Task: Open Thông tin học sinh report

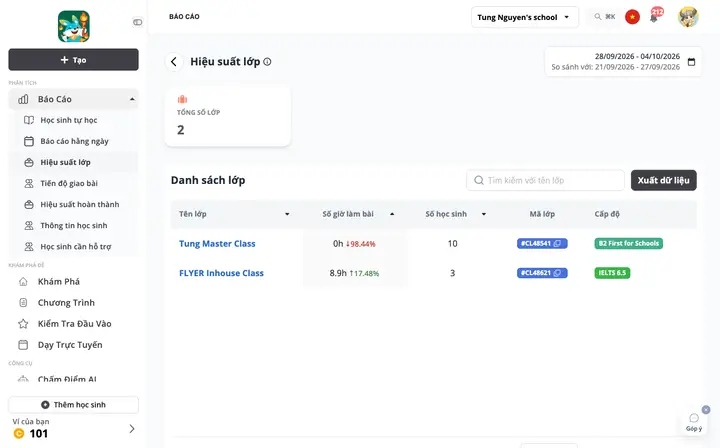Action: tap(73, 226)
